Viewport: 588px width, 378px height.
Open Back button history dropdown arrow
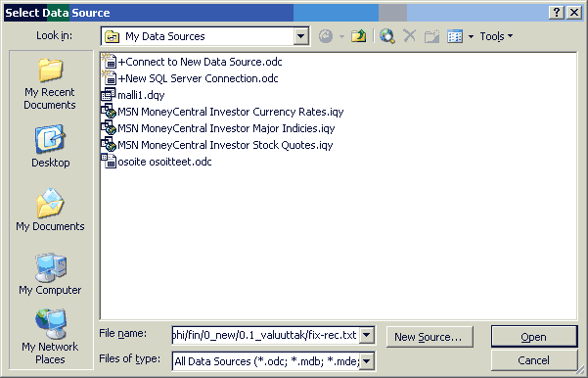point(341,36)
